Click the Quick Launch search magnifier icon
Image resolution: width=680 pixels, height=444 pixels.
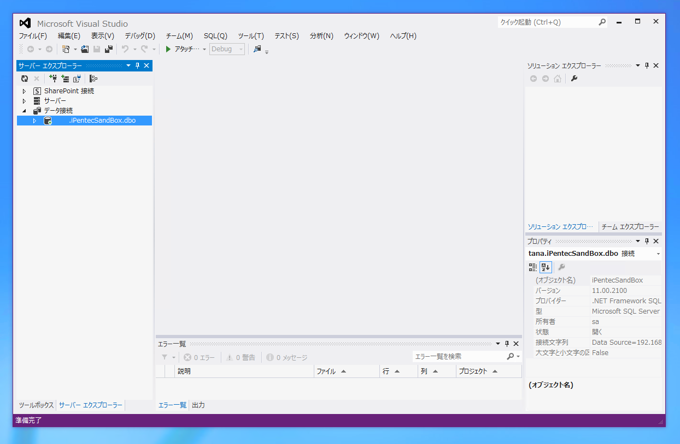point(602,22)
